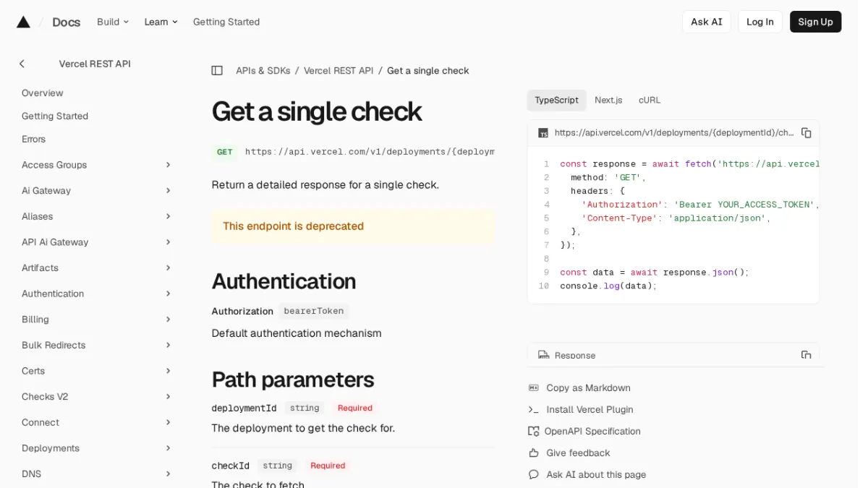
Task: Open the Errors sidebar link
Action: pos(33,140)
